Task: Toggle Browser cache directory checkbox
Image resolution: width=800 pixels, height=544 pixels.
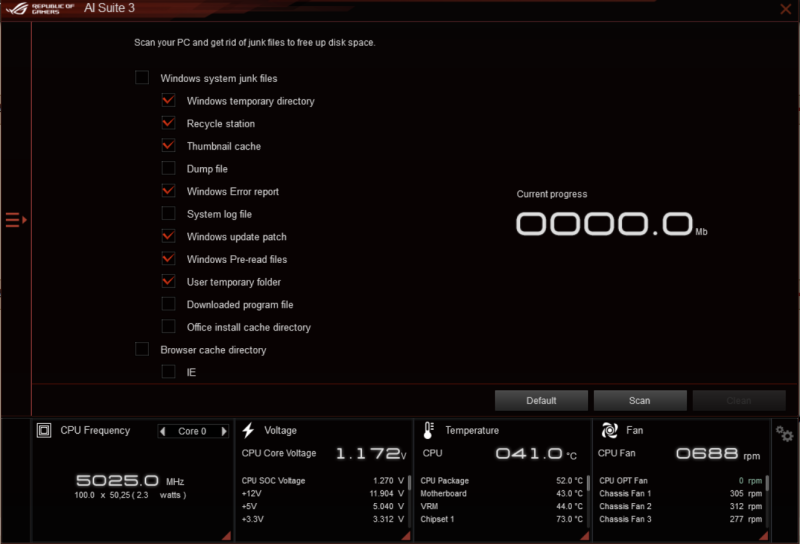Action: coord(142,349)
